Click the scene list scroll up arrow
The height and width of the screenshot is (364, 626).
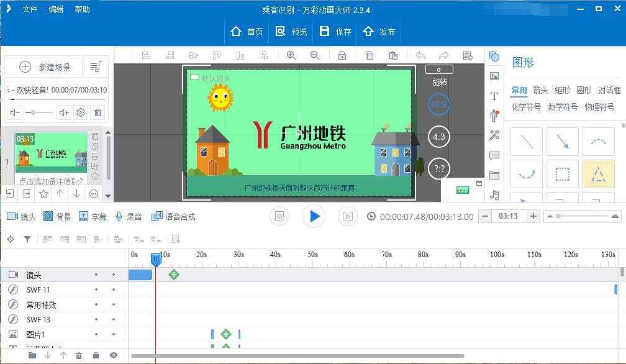click(x=108, y=132)
